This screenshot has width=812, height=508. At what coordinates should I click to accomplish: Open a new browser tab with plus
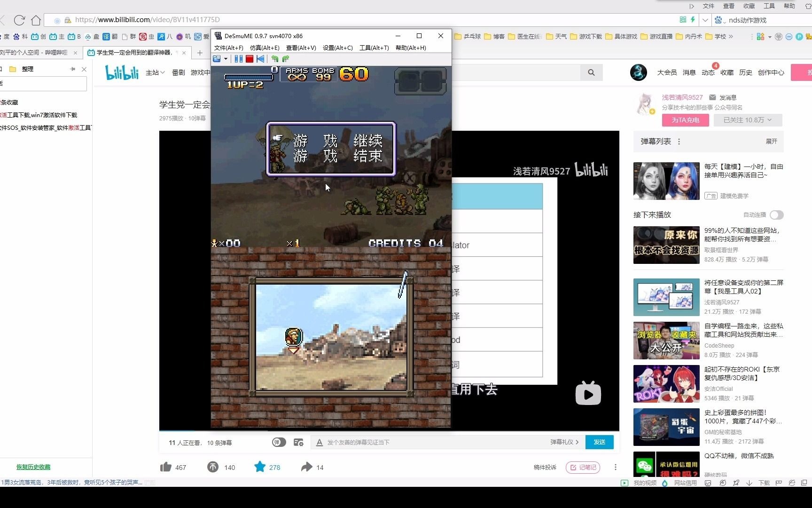click(200, 53)
